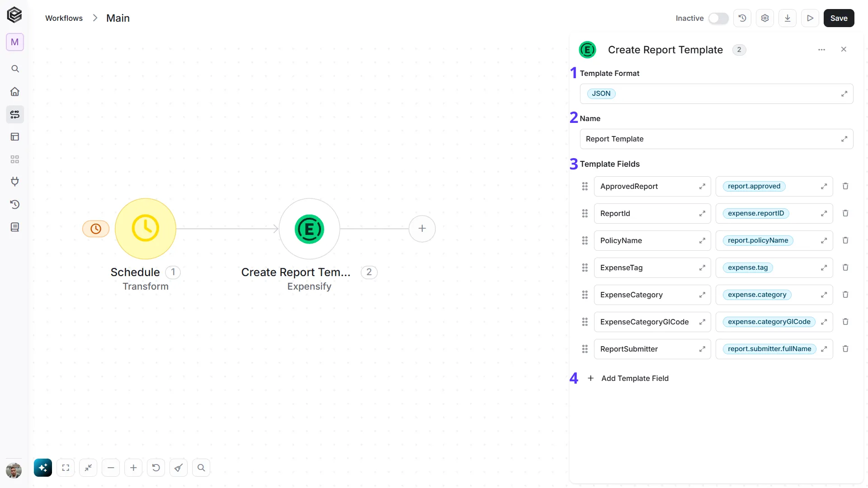
Task: Expand the report.policyName value field
Action: 824,240
